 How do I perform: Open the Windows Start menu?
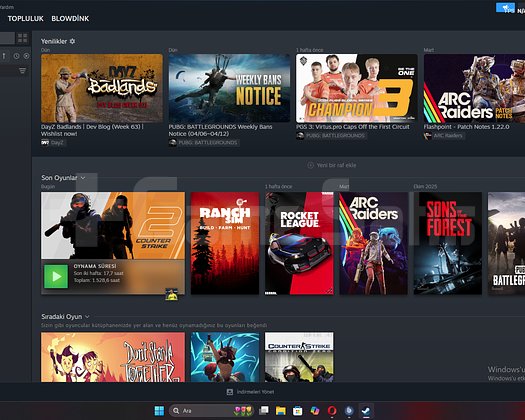point(159,411)
